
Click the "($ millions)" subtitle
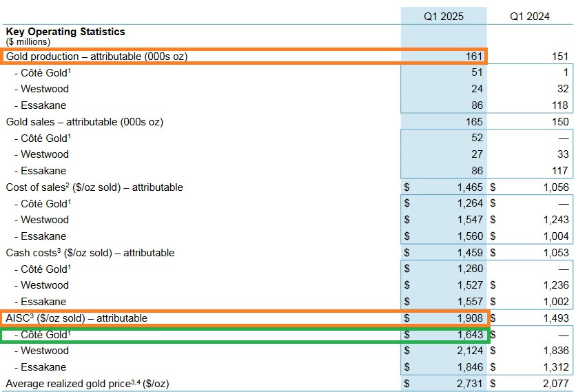(x=28, y=42)
